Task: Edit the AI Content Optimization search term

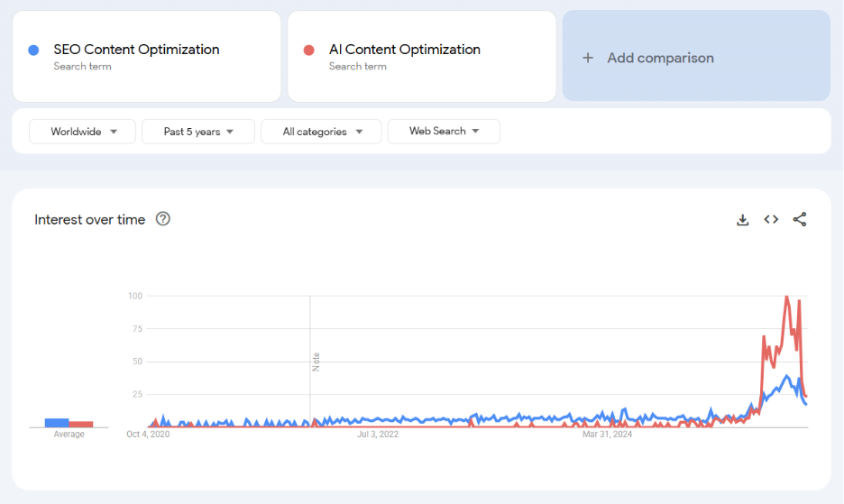Action: [x=404, y=50]
